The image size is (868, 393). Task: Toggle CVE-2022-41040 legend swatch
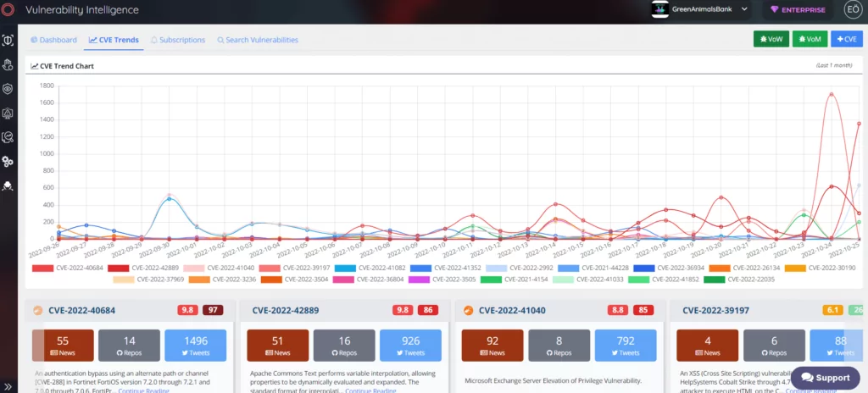point(194,268)
